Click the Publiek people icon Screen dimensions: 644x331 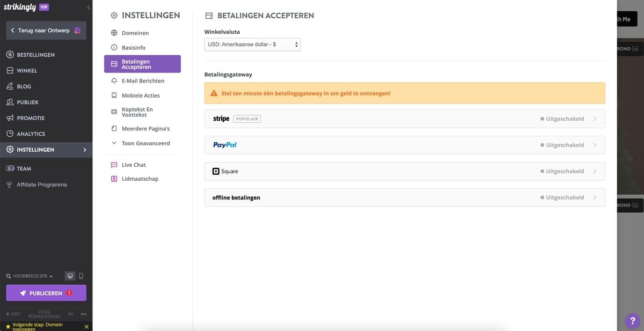10,102
